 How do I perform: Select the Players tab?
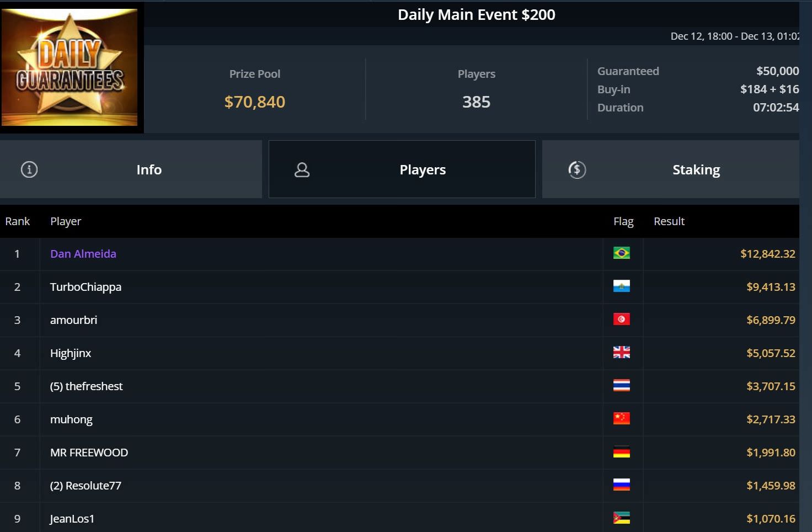tap(422, 169)
